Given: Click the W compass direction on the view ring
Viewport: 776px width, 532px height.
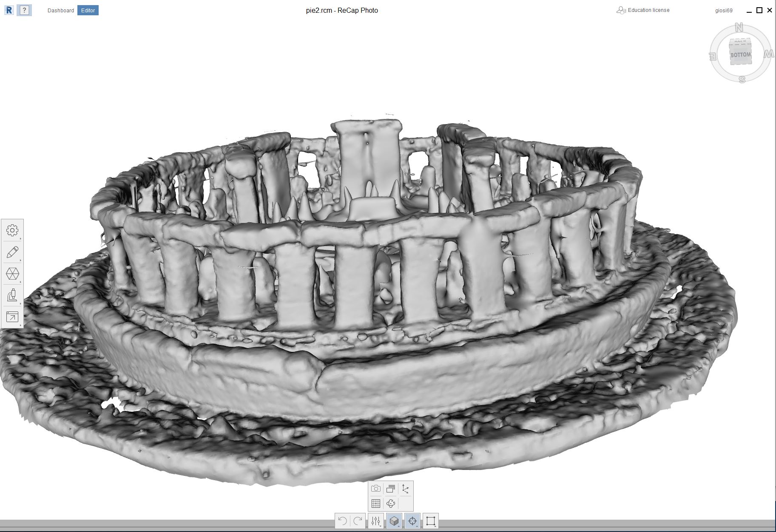Looking at the screenshot, I should tap(768, 54).
